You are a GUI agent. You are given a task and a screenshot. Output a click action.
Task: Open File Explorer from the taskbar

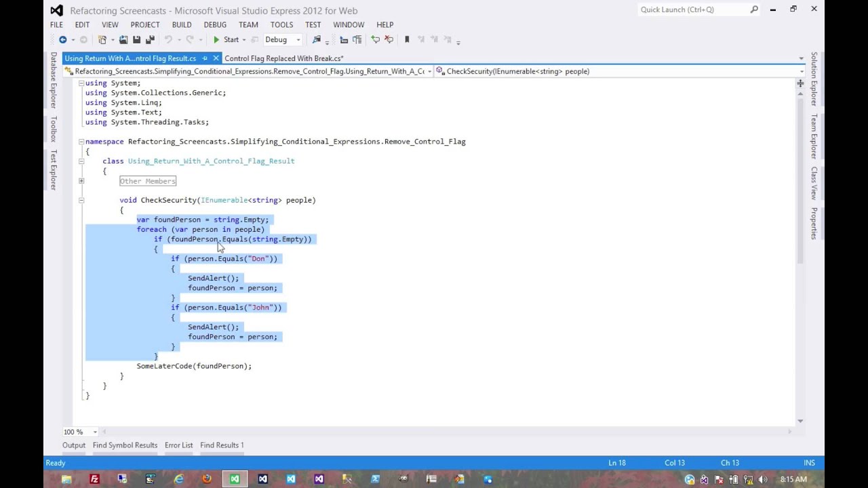66,479
